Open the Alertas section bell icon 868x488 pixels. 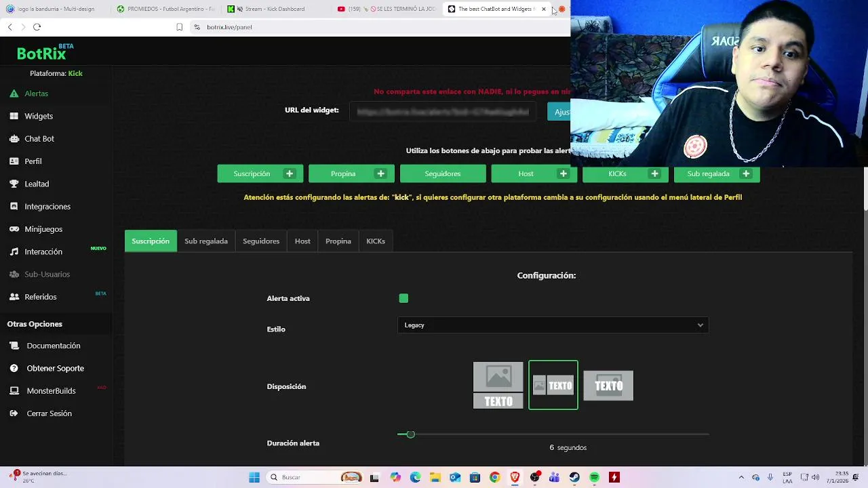[14, 94]
